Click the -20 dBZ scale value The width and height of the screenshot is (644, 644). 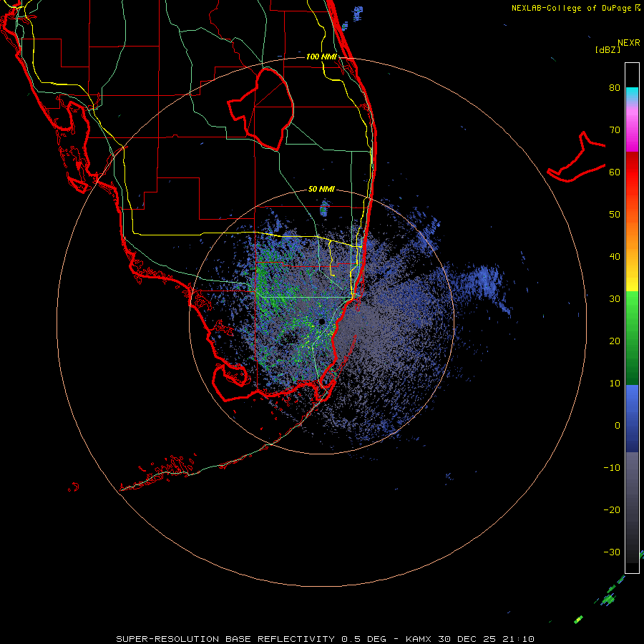pyautogui.click(x=612, y=509)
